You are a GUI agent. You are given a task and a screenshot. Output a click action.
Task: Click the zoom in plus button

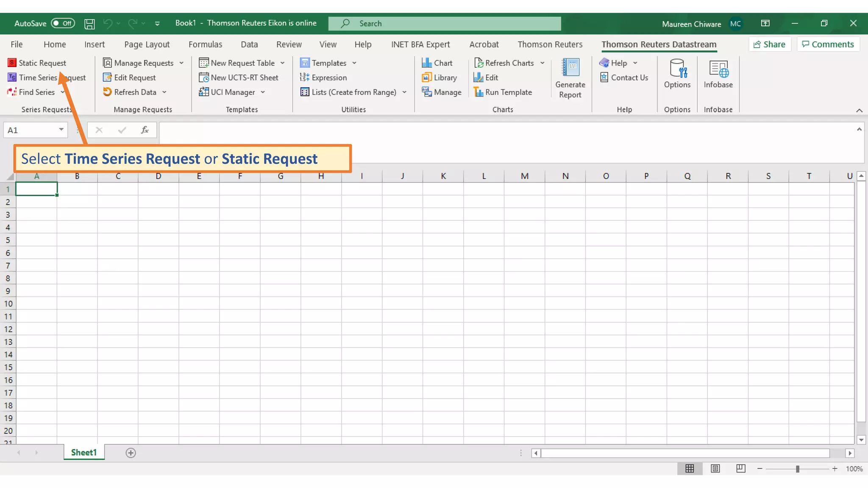[835, 469]
